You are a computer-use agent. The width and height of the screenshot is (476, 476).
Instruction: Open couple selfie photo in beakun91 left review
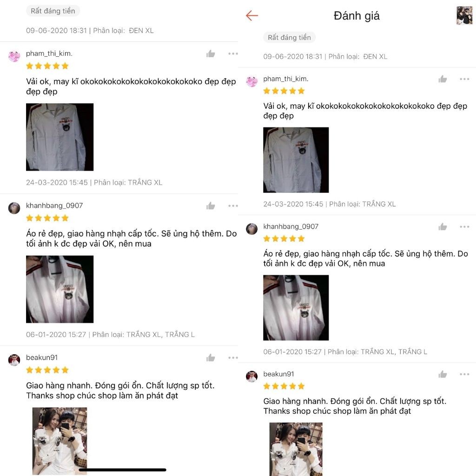tap(60, 441)
